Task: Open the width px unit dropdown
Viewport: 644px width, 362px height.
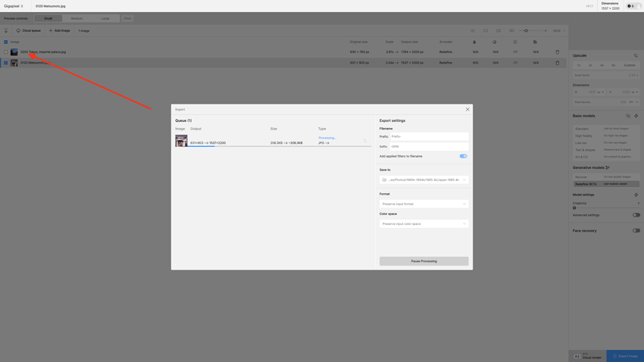Action: [601, 92]
